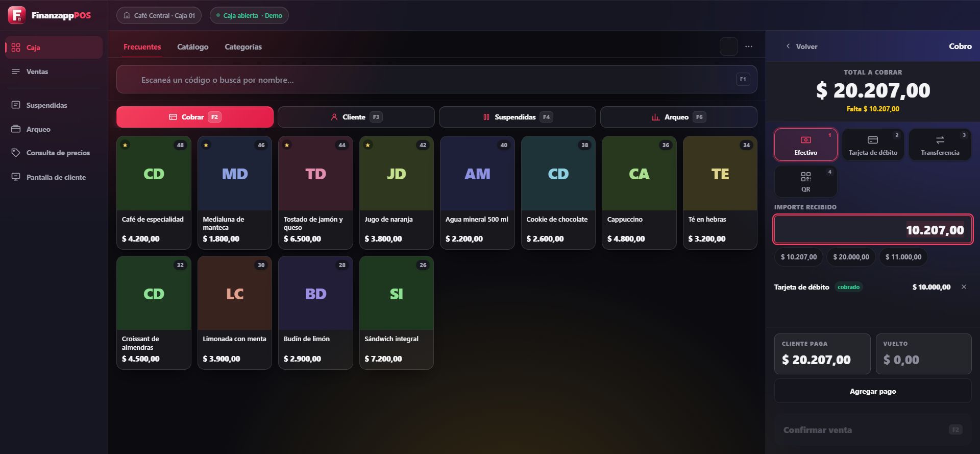Viewport: 980px width, 454px height.
Task: Click the FinanzappPOS logo icon
Action: coord(17,15)
